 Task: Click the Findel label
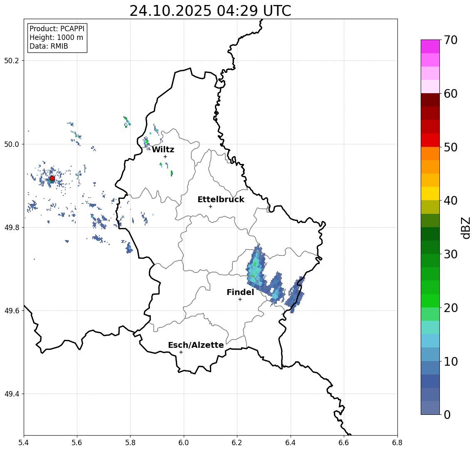point(240,292)
